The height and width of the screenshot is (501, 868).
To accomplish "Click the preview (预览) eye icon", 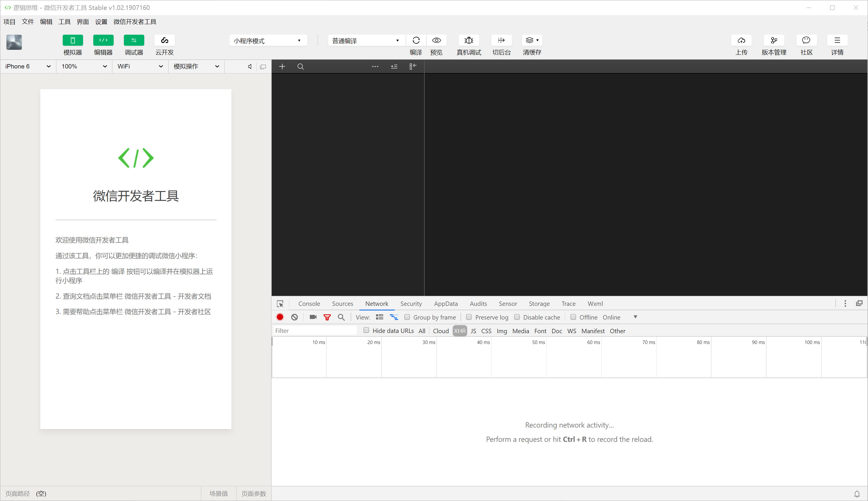I will (x=436, y=40).
